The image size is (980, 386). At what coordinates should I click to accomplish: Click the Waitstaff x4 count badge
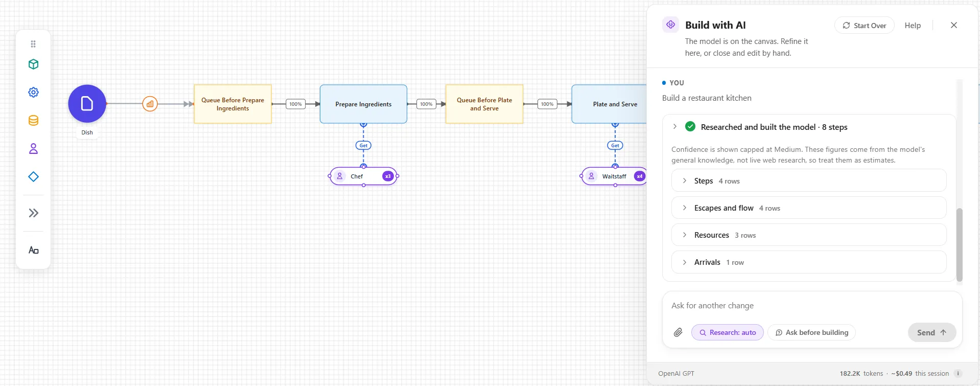(639, 176)
